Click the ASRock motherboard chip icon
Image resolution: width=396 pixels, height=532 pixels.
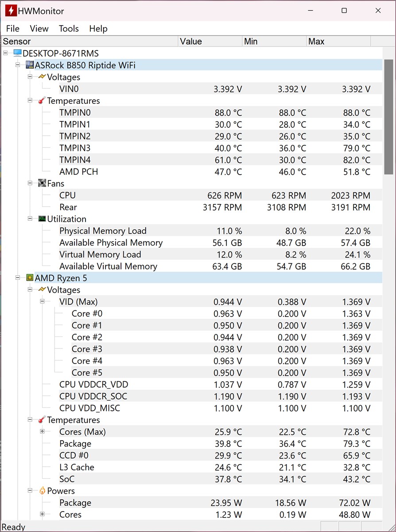(x=30, y=65)
